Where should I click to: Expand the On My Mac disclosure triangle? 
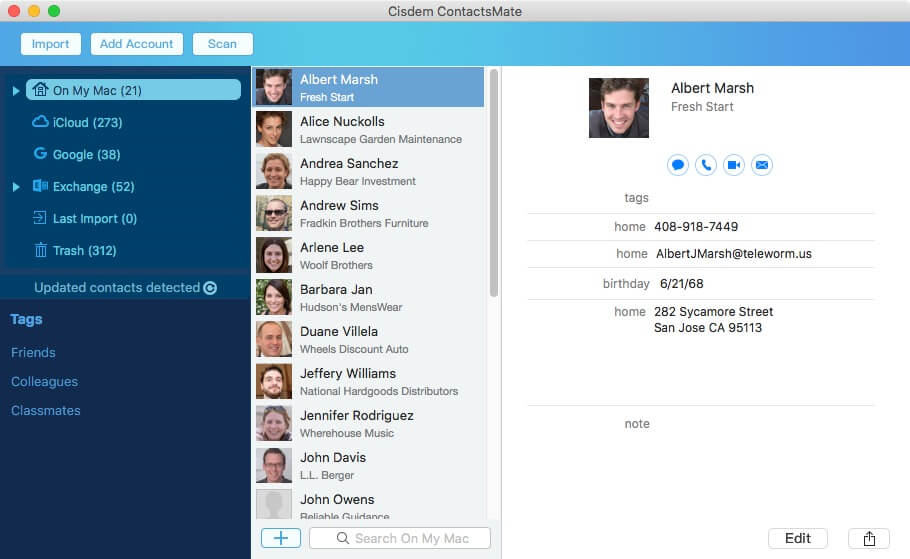[x=16, y=91]
